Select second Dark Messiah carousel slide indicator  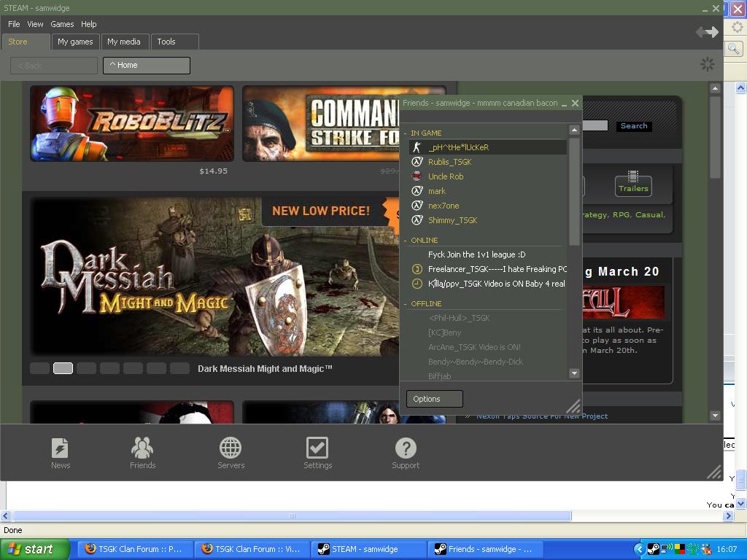(63, 368)
